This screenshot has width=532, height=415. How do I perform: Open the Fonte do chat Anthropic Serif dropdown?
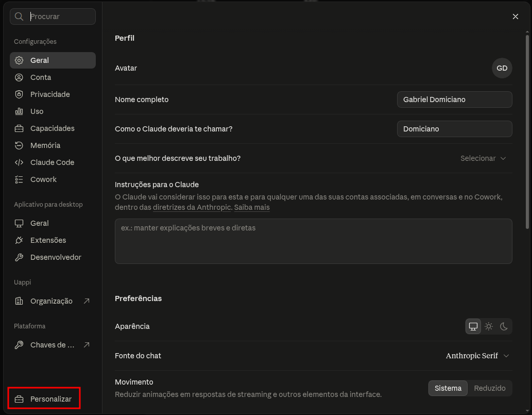pyautogui.click(x=477, y=356)
